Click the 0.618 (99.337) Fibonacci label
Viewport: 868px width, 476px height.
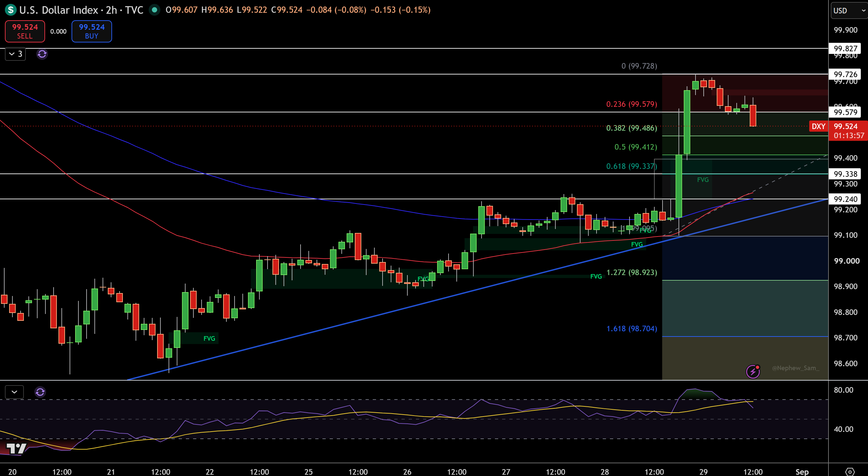coord(631,166)
